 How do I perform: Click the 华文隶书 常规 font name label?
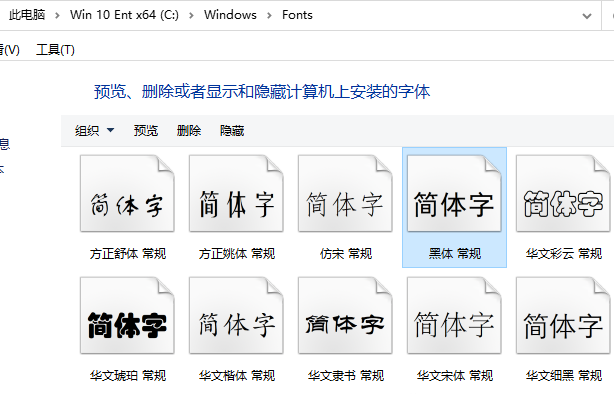click(346, 376)
